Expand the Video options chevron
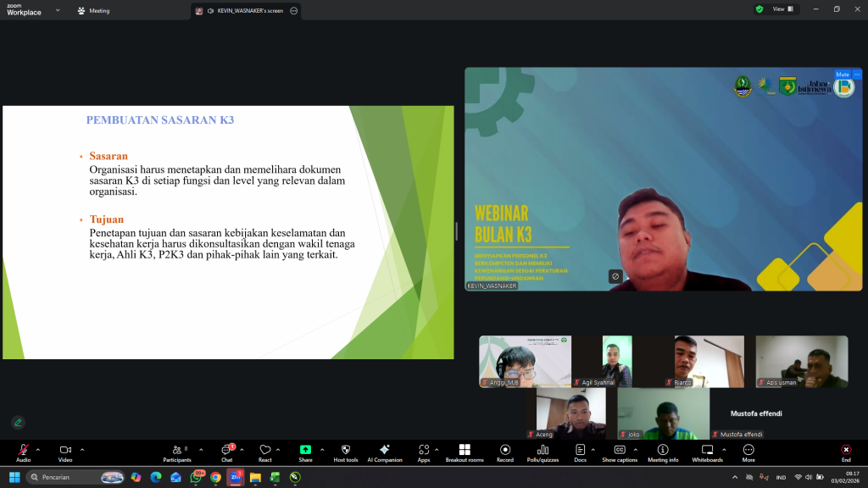 tap(82, 449)
